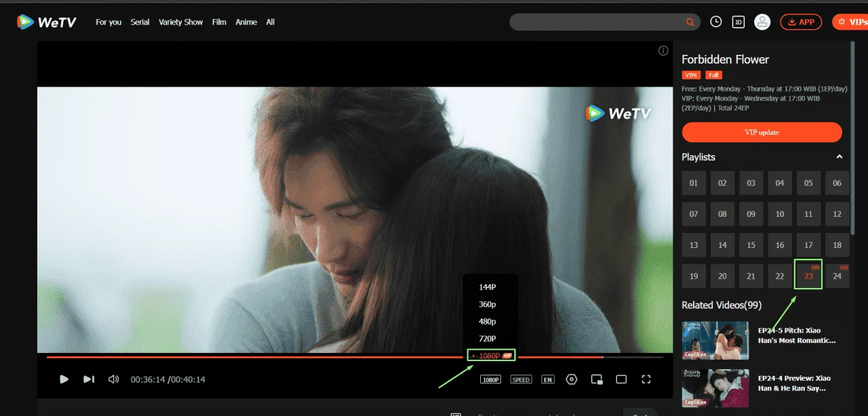The height and width of the screenshot is (416, 868).
Task: Select episode 06
Action: tap(837, 183)
